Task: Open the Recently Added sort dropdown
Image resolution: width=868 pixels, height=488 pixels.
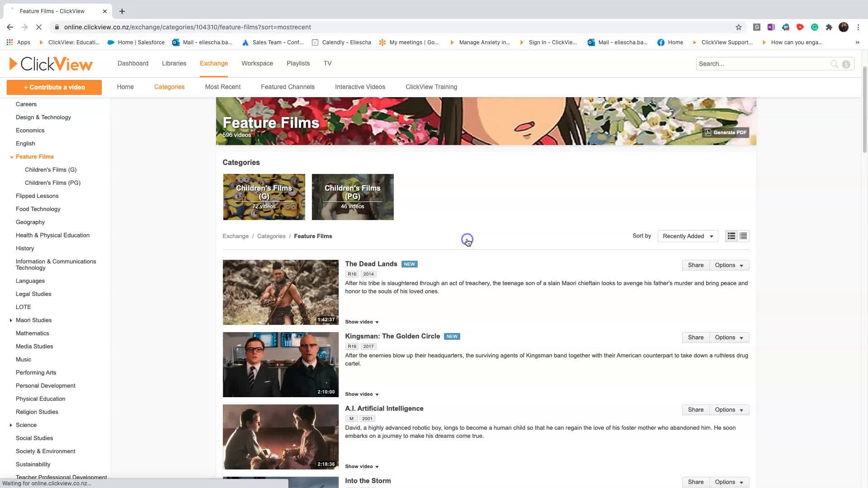Action: (688, 236)
